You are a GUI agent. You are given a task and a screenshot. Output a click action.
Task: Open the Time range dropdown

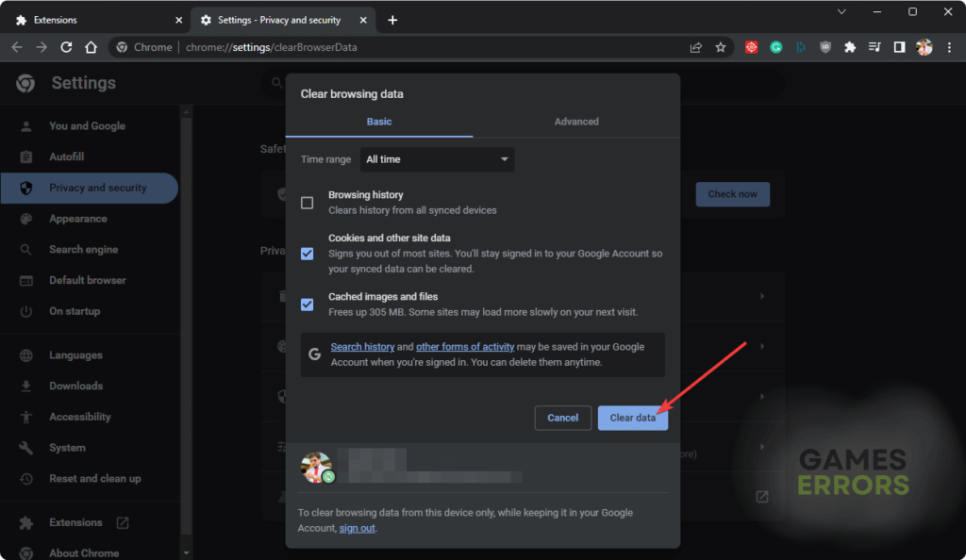(x=436, y=159)
